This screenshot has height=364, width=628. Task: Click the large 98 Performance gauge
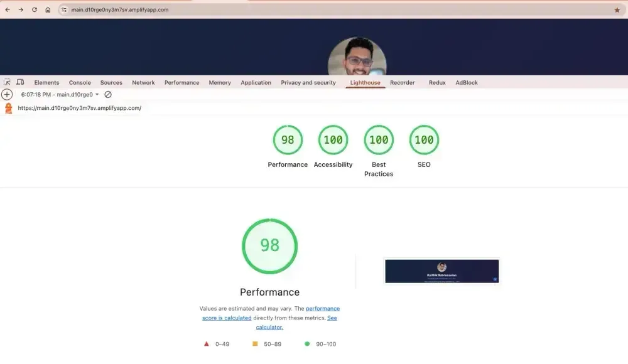point(269,246)
